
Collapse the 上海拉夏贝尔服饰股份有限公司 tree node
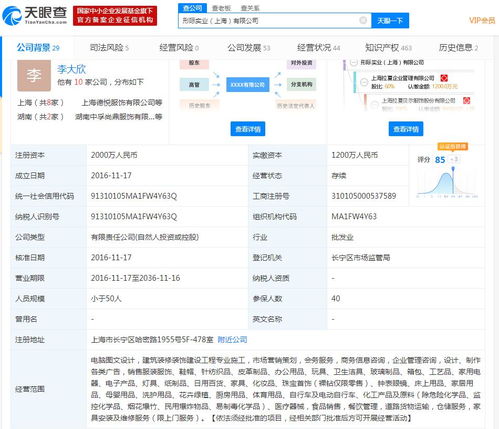coord(375,104)
